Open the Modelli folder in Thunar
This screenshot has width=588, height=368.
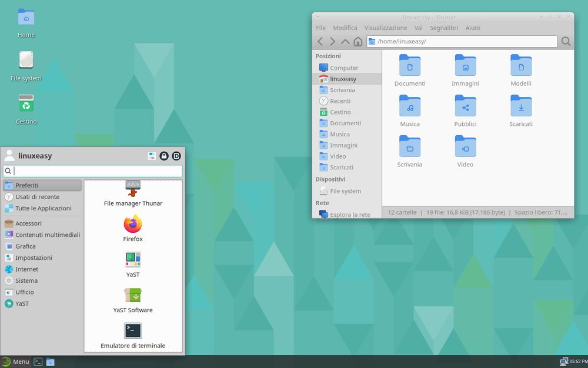(521, 65)
